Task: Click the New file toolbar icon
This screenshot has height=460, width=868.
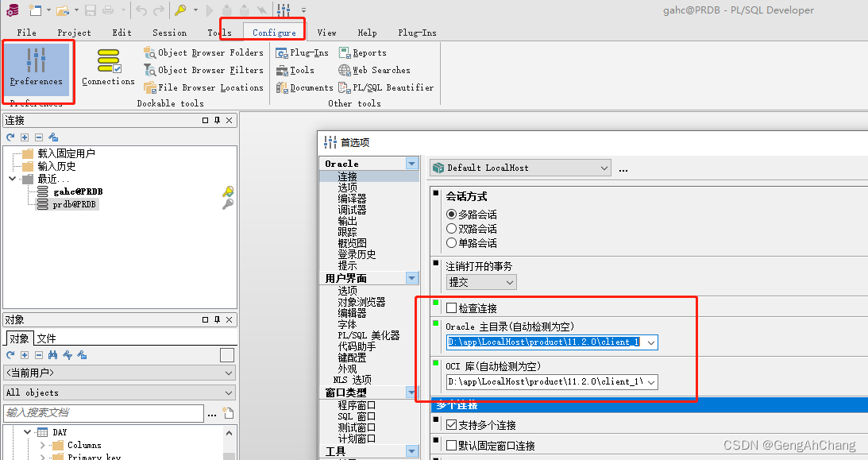Action: pyautogui.click(x=36, y=10)
